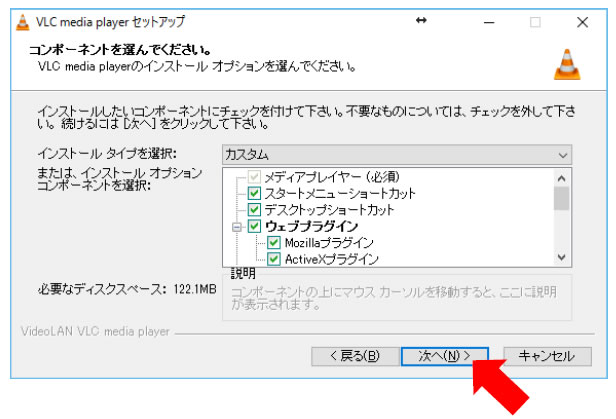616x419 pixels.
Task: Toggle the ウェブプラグイン checkbox
Action: 254,226
